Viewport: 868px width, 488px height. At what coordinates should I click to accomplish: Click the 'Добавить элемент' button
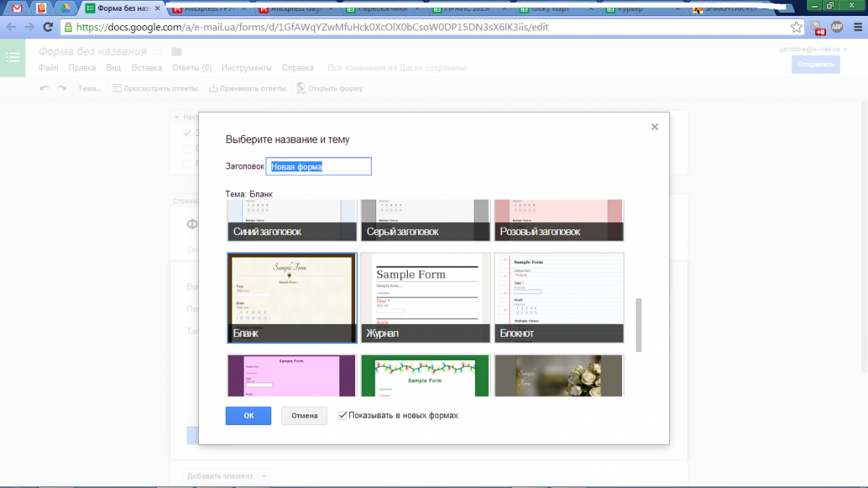[x=220, y=476]
